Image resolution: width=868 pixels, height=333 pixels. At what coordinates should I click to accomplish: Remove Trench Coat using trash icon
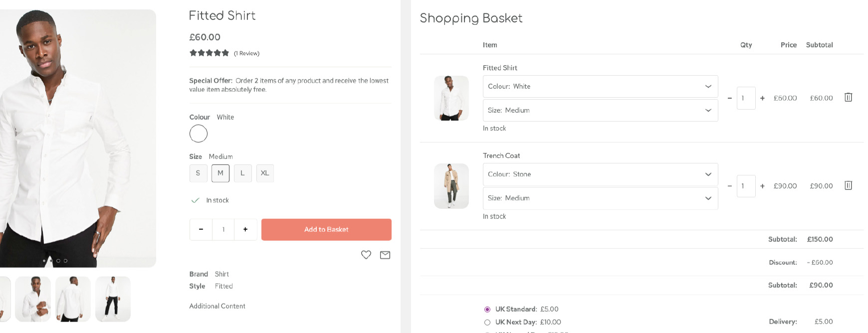[x=848, y=185]
